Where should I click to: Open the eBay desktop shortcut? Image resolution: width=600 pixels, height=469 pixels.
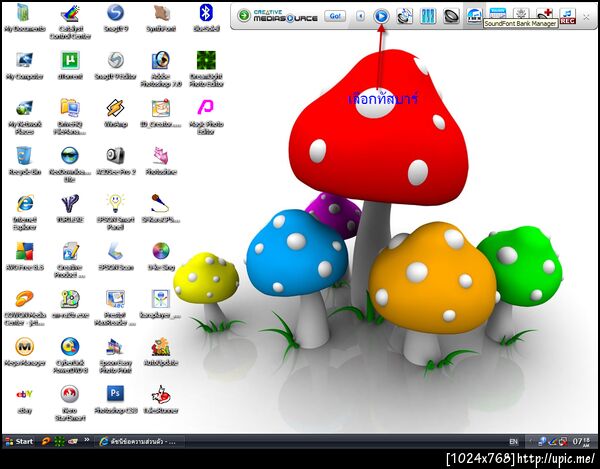(24, 400)
